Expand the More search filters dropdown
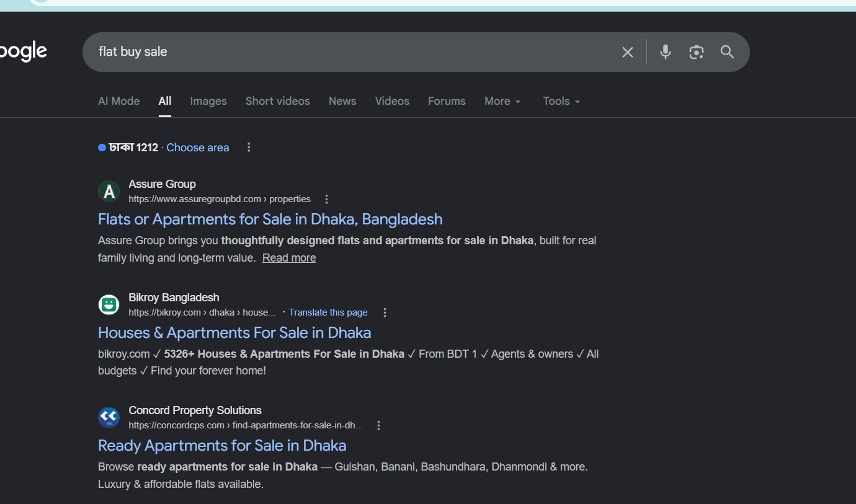This screenshot has width=856, height=504. click(x=502, y=101)
